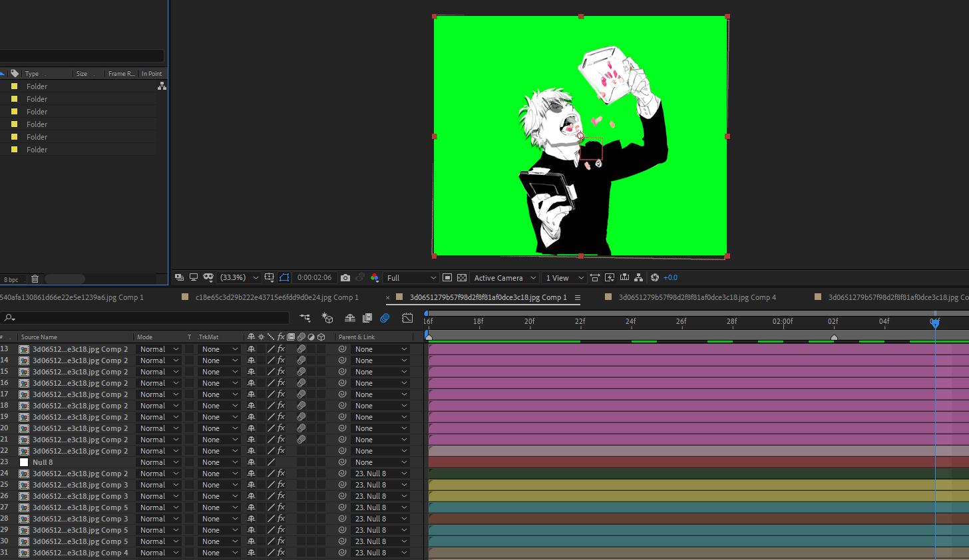Click the current time 0:00:02:06 display
Image resolution: width=969 pixels, height=560 pixels.
(314, 277)
